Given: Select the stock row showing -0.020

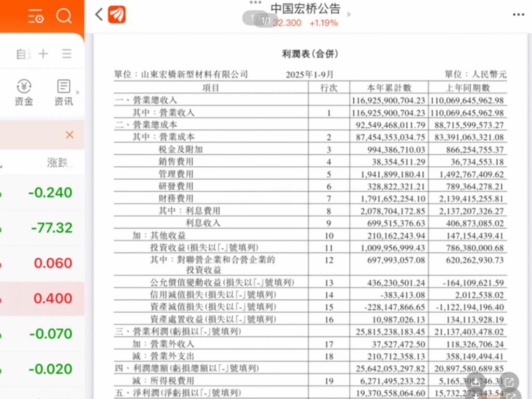Looking at the screenshot, I should tap(42, 369).
